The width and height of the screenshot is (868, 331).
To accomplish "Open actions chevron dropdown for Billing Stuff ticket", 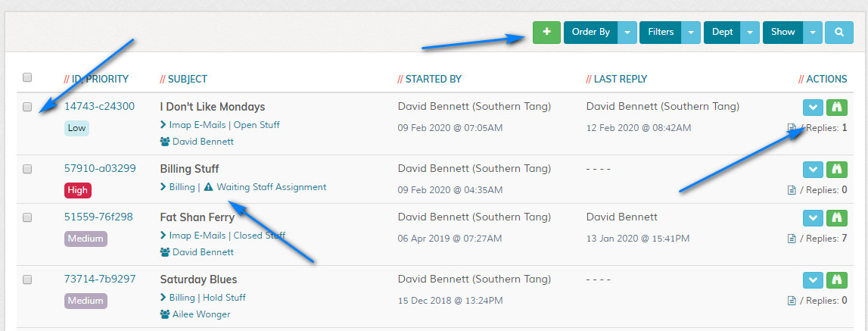I will 812,170.
